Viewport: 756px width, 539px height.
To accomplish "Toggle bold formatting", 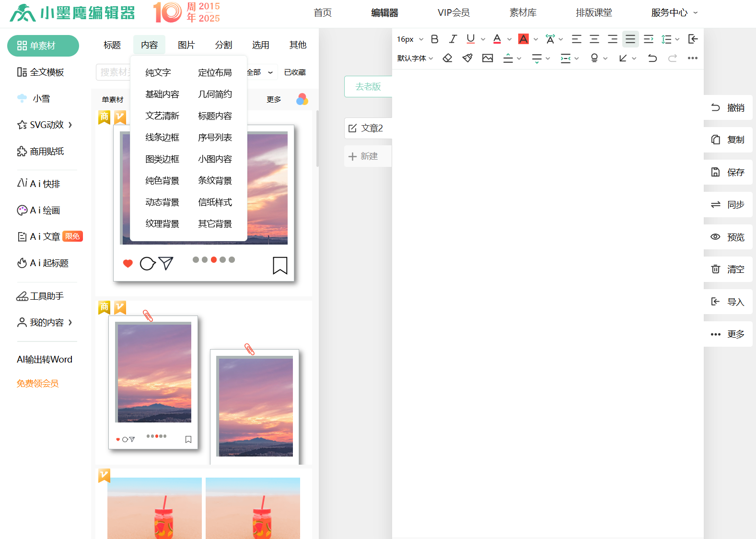I will pos(435,39).
